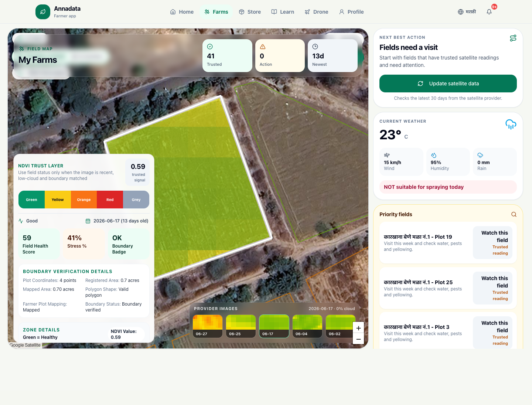Click the humidity droplets icon

coord(434,155)
